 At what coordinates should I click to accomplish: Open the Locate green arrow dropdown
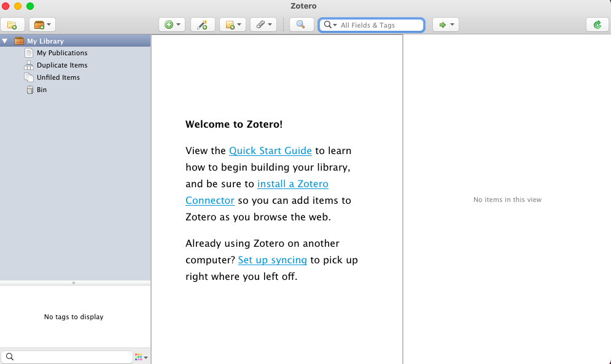(x=446, y=25)
